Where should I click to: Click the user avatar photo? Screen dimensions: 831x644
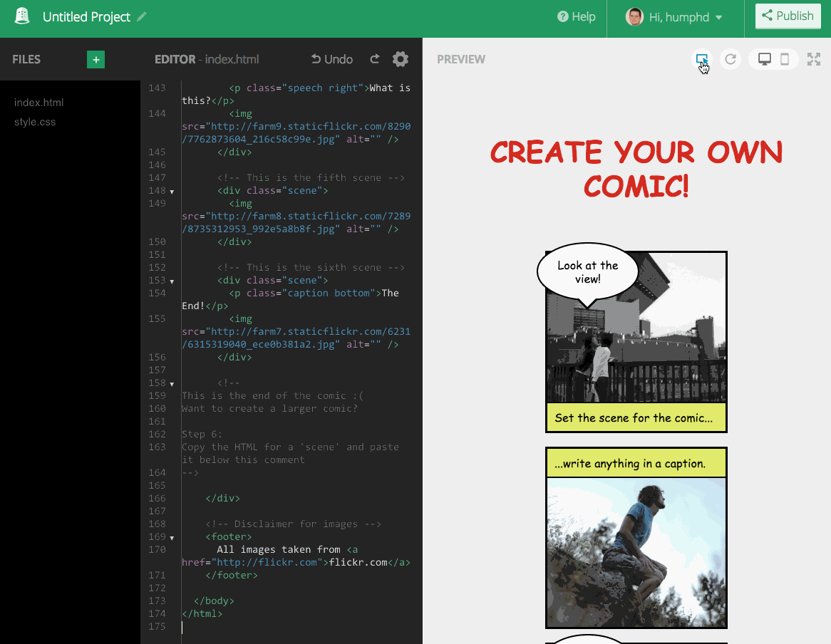click(x=634, y=16)
